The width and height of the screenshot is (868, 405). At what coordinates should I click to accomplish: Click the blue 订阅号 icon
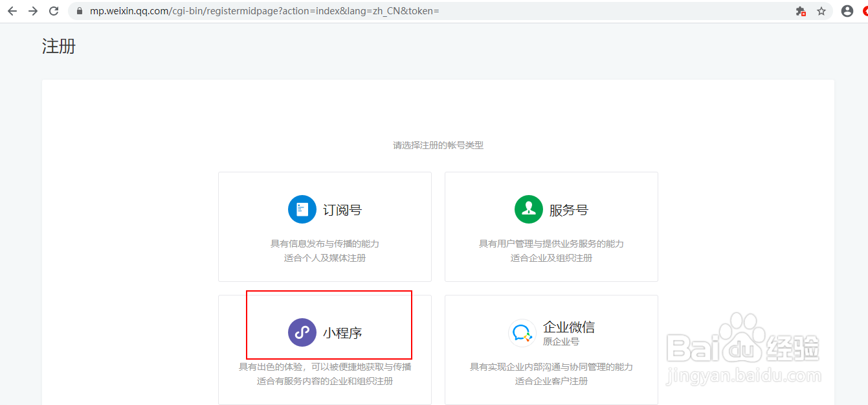click(x=302, y=209)
